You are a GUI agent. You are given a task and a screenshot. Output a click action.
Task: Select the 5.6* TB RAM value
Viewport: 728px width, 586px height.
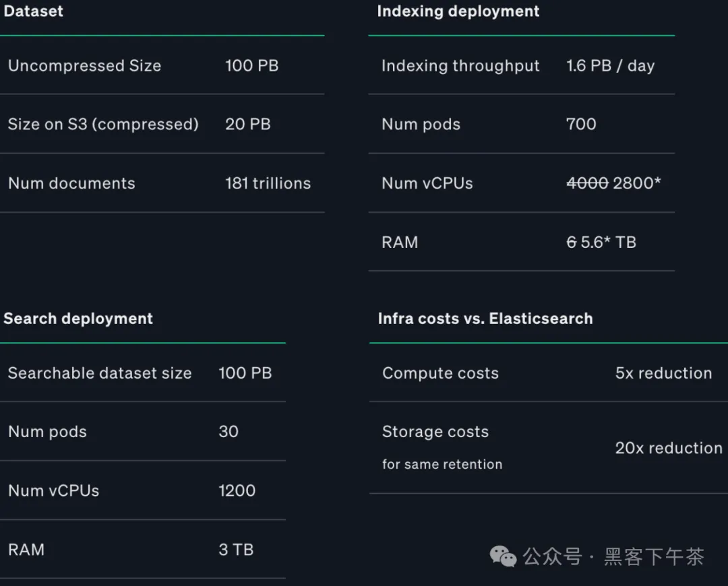click(609, 242)
